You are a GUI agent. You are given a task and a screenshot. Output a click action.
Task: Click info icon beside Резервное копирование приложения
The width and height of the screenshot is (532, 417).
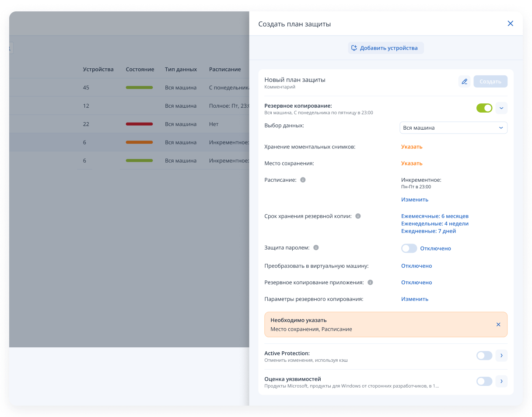coord(370,283)
